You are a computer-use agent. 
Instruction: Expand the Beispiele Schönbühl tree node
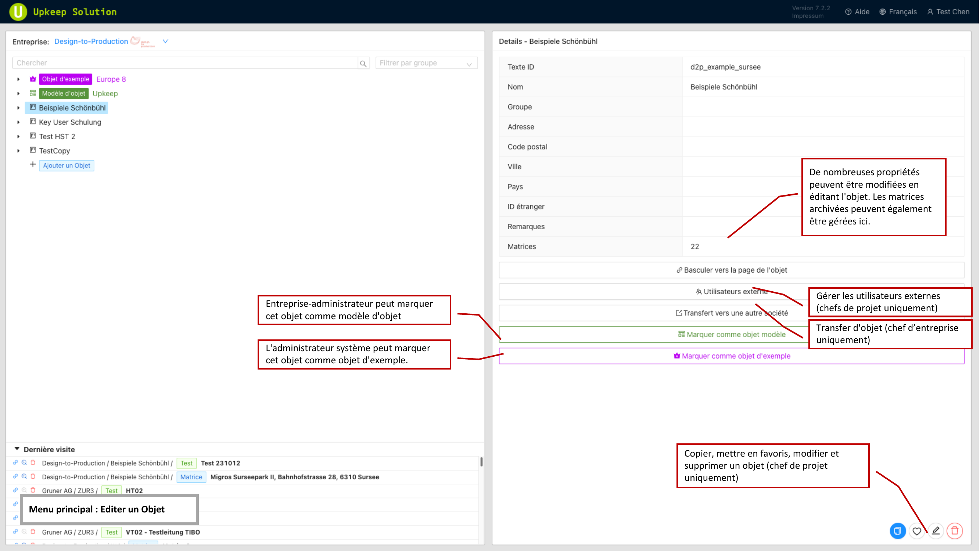[18, 108]
